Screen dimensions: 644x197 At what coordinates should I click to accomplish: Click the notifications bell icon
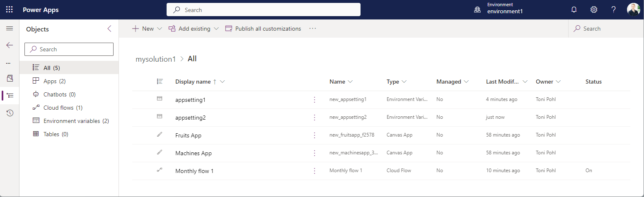tap(574, 10)
